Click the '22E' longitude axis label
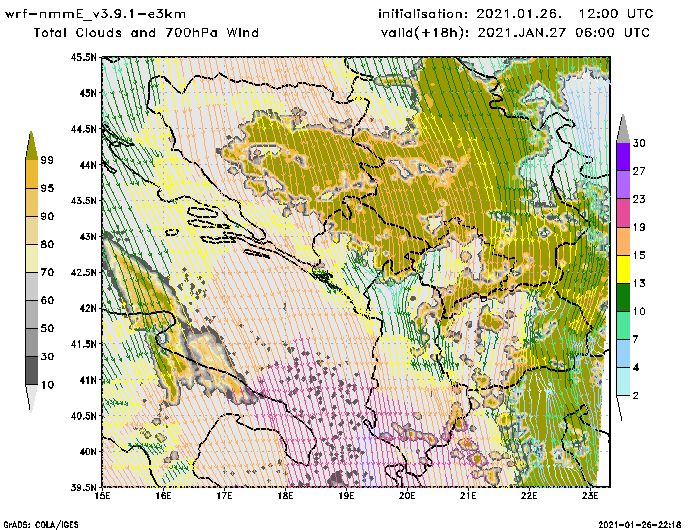 [x=529, y=496]
